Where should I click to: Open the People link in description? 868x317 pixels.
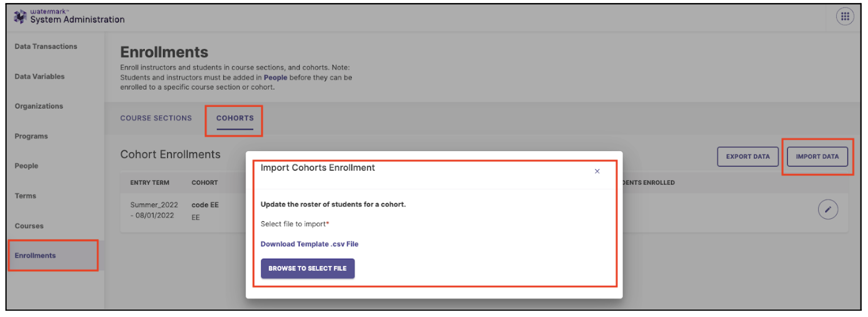pyautogui.click(x=275, y=78)
